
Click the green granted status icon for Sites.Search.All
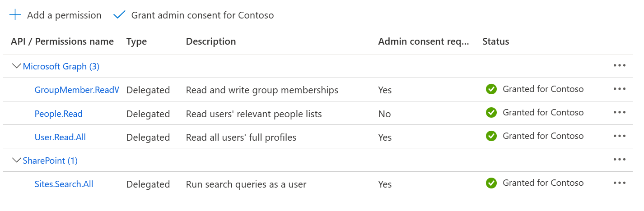click(x=491, y=183)
